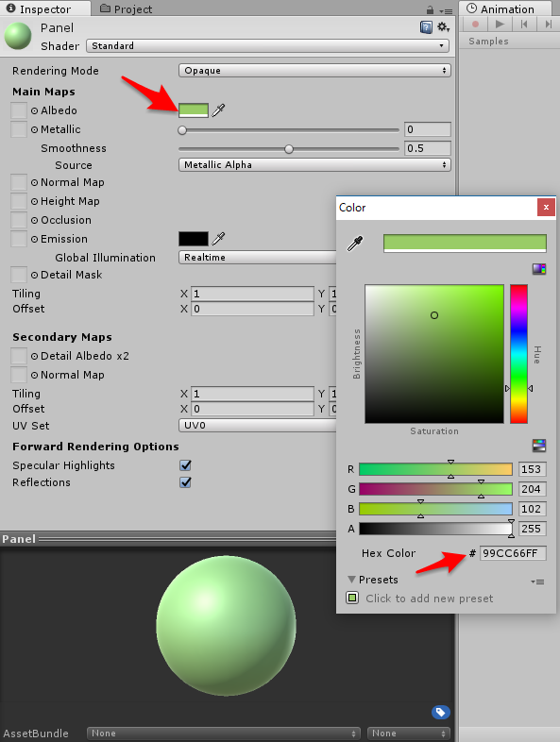The height and width of the screenshot is (742, 560).
Task: Click the Smoothness value field 0.5
Action: pyautogui.click(x=428, y=148)
